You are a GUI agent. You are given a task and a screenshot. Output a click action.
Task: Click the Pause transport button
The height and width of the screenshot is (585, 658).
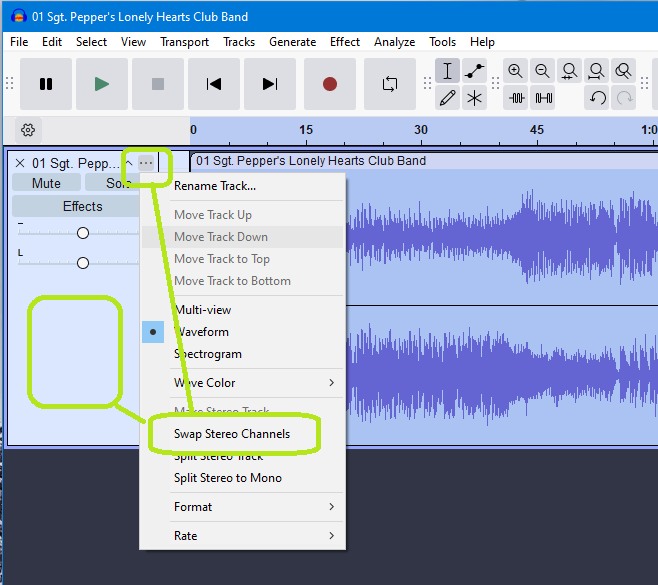[x=46, y=84]
